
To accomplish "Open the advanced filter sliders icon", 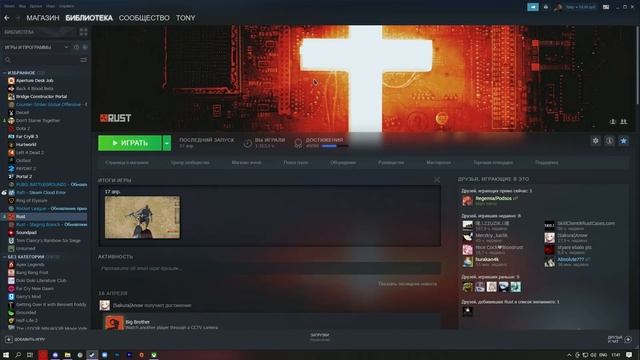I will (84, 60).
